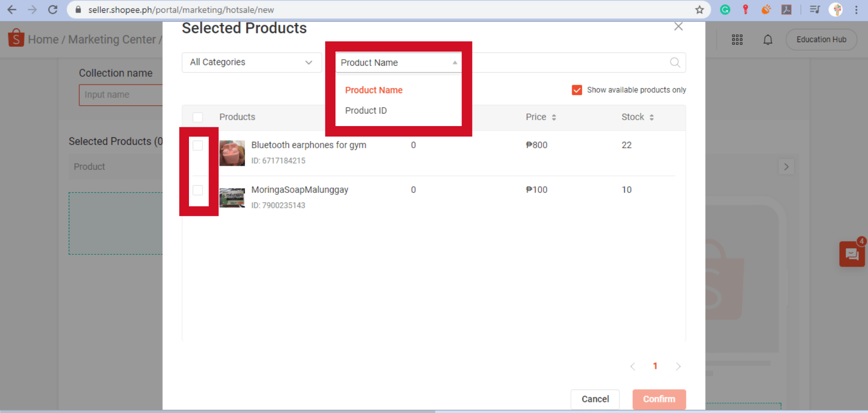View the site info lock icon
This screenshot has height=413, width=868.
[78, 9]
